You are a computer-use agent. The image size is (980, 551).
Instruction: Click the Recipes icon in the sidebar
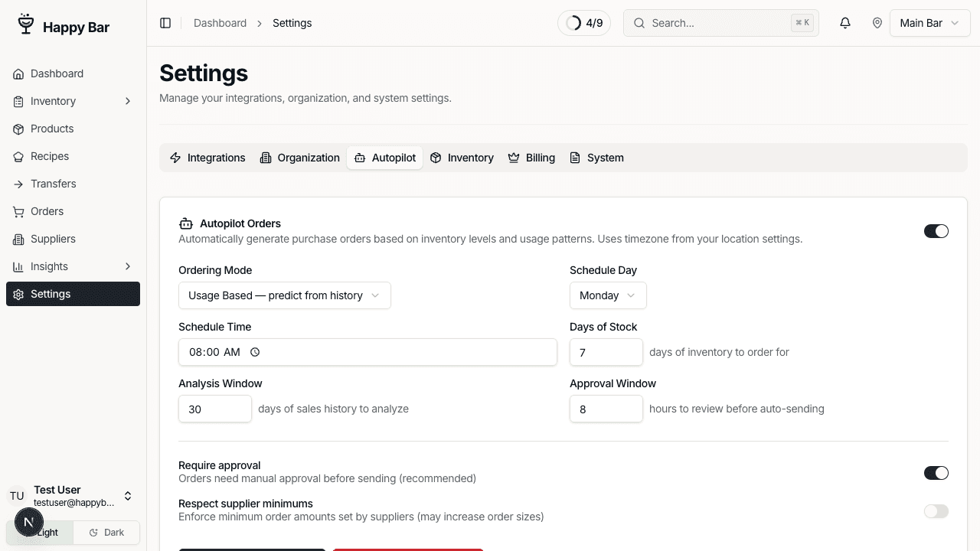point(18,156)
